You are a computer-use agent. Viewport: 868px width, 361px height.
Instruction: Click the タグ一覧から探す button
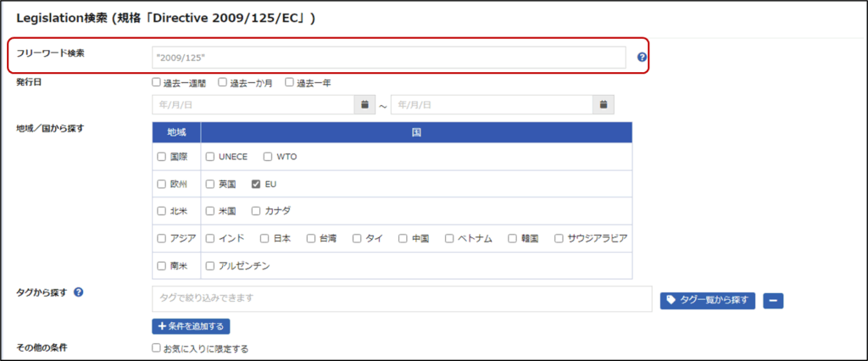click(x=707, y=299)
